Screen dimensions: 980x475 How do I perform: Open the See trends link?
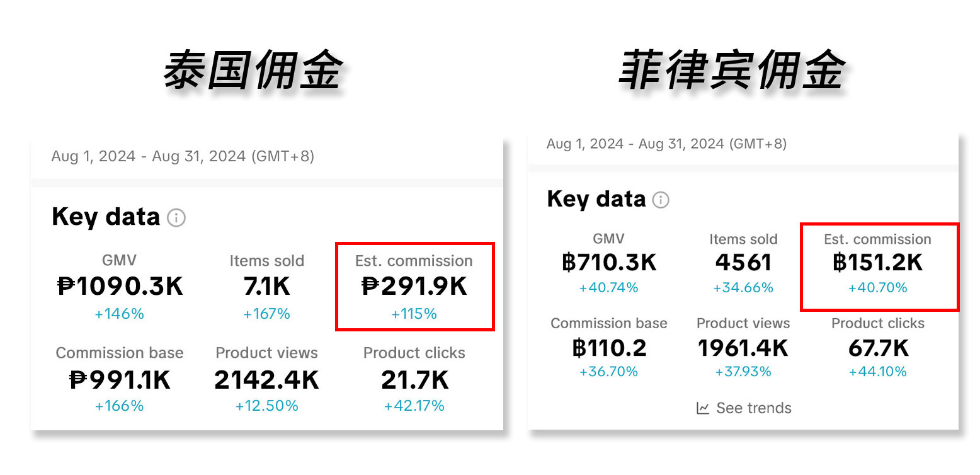click(744, 408)
